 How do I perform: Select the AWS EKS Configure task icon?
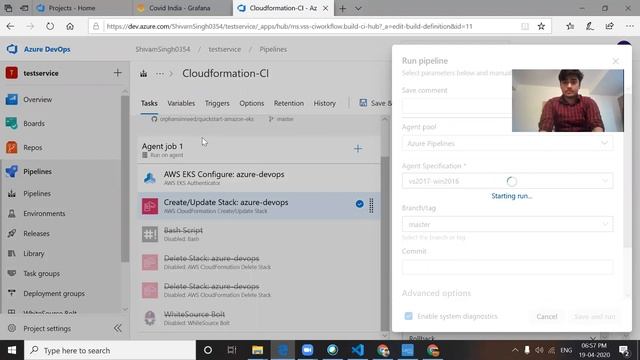pyautogui.click(x=150, y=178)
